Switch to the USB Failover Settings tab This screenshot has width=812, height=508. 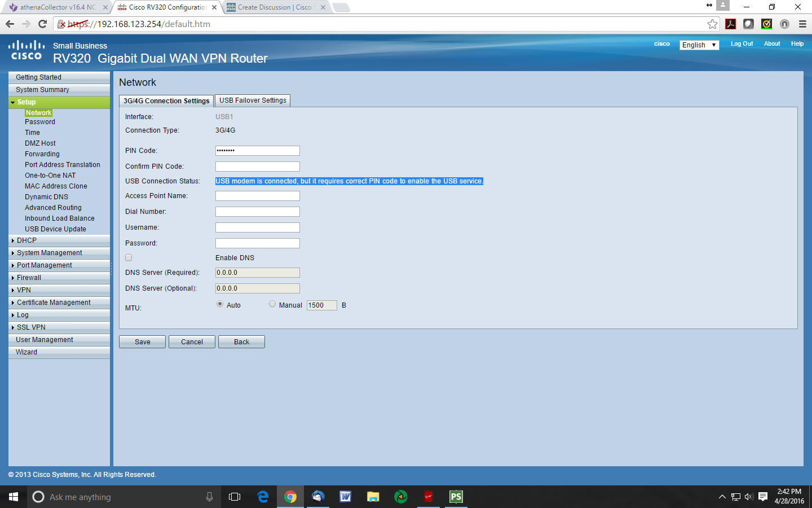coord(253,100)
